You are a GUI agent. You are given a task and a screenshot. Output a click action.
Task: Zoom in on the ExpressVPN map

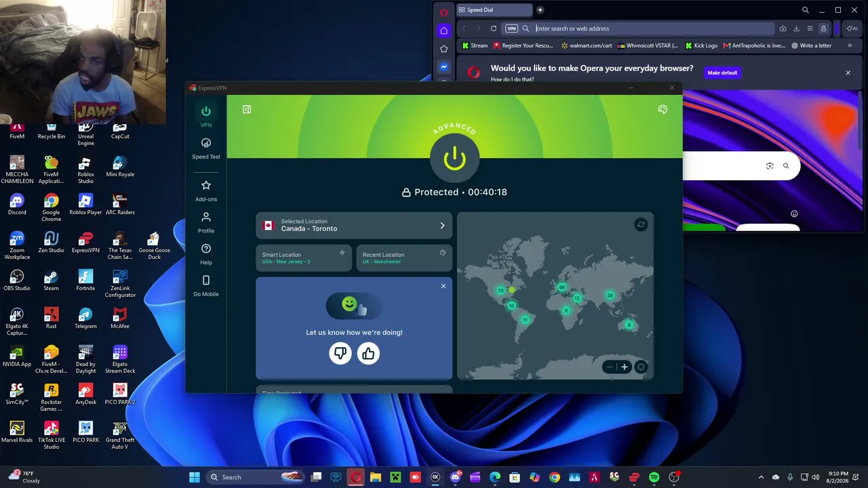[x=625, y=367]
